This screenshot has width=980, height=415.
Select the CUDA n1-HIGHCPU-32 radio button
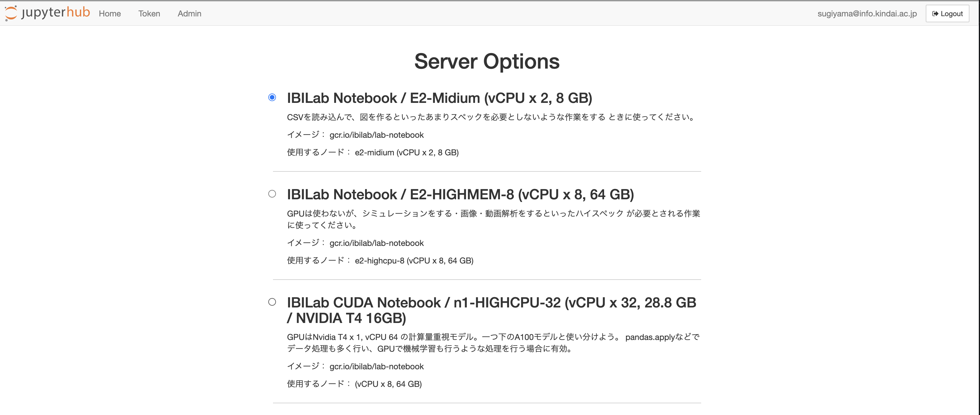(x=272, y=302)
